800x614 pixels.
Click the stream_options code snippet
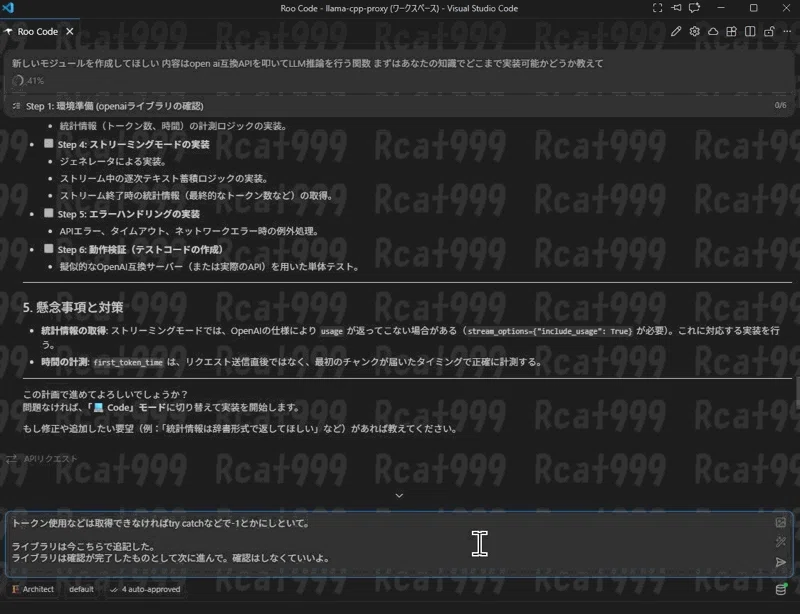point(549,331)
